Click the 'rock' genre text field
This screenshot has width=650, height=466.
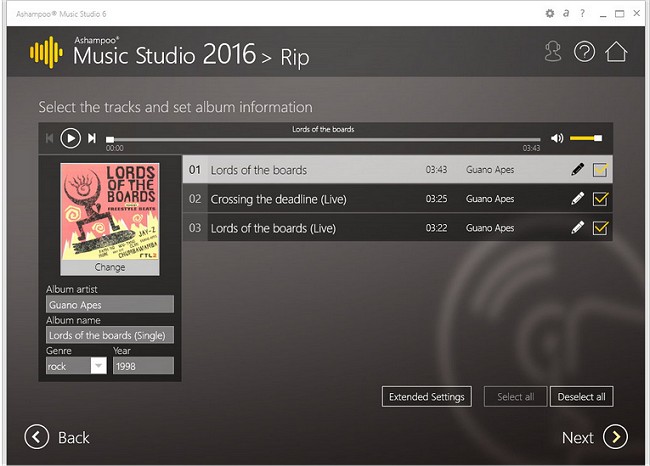(x=68, y=366)
